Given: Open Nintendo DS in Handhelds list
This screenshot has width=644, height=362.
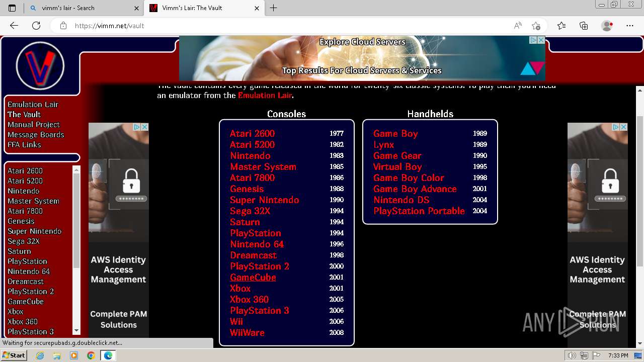Looking at the screenshot, I should (x=401, y=200).
